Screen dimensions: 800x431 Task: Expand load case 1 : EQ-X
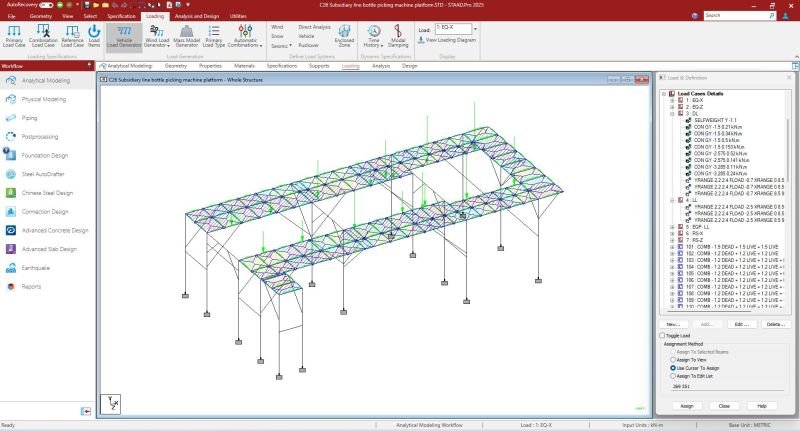(672, 100)
